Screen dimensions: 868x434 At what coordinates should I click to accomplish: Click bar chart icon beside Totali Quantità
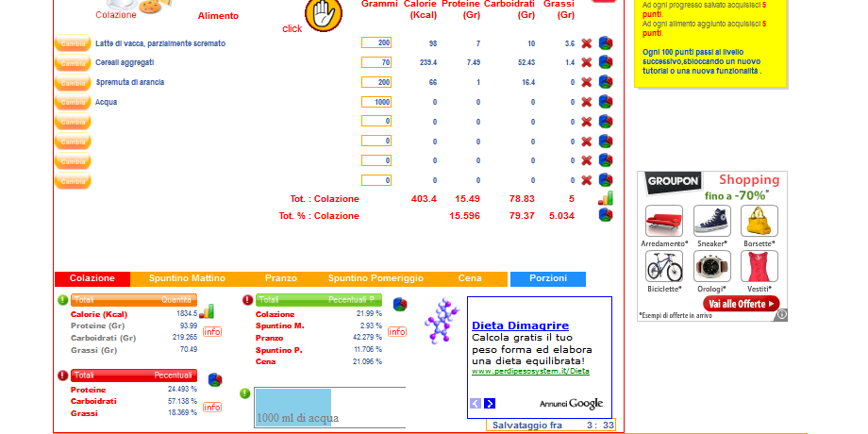pos(207,310)
